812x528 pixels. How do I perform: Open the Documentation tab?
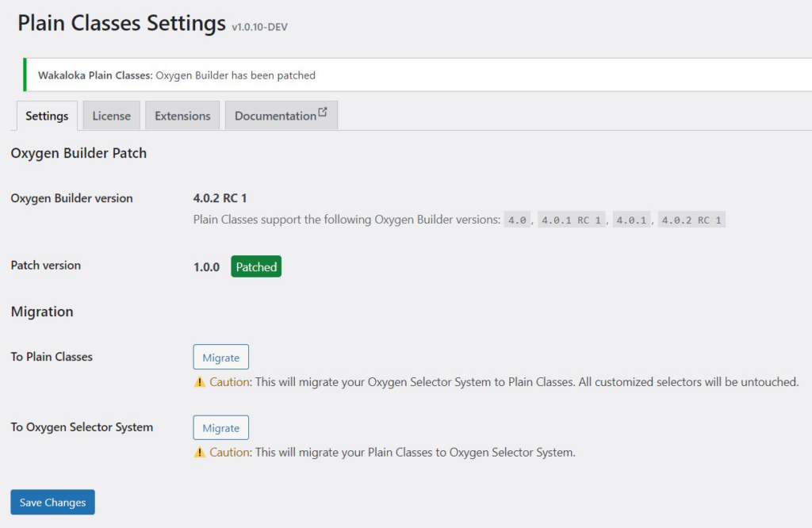[282, 116]
